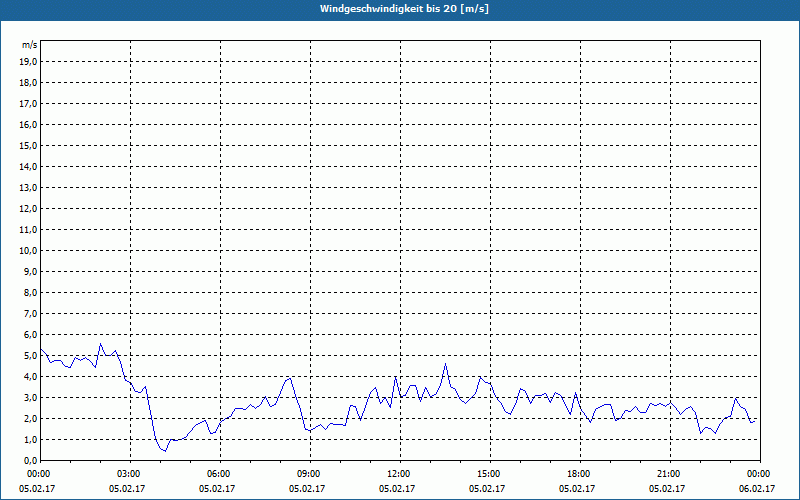The image size is (800, 500).
Task: Click the '03:00' time axis label
Action: coord(130,474)
